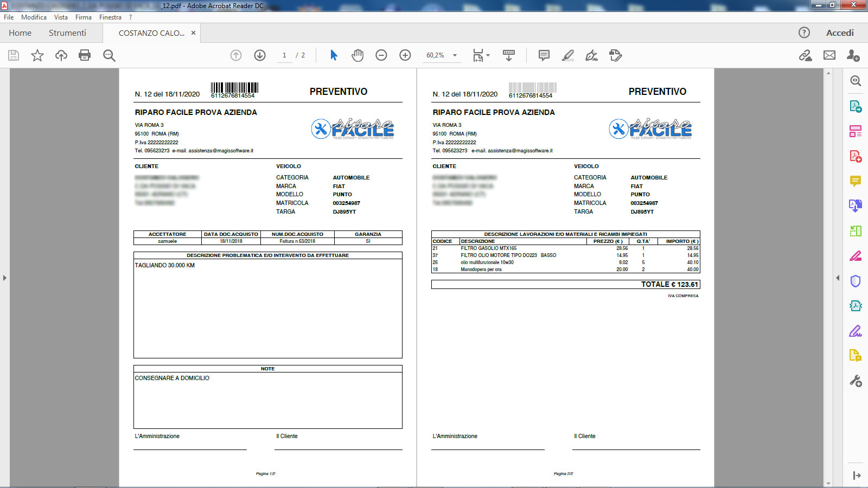
Task: Open the Help question mark icon
Action: (x=804, y=33)
